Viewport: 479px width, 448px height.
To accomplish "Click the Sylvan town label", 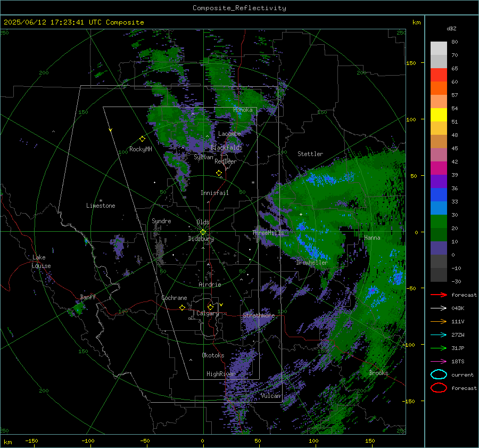I will point(203,157).
